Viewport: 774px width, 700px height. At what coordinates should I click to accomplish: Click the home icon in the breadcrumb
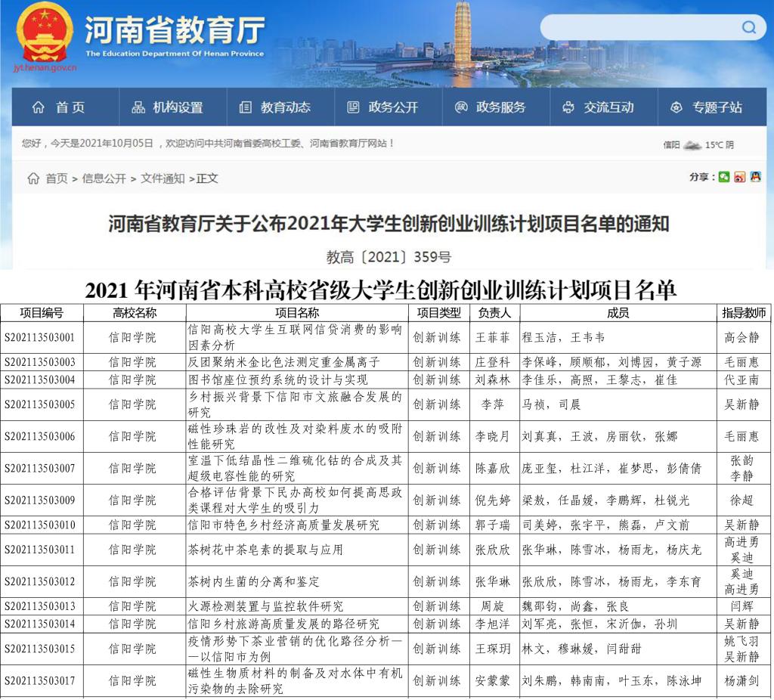pyautogui.click(x=33, y=178)
